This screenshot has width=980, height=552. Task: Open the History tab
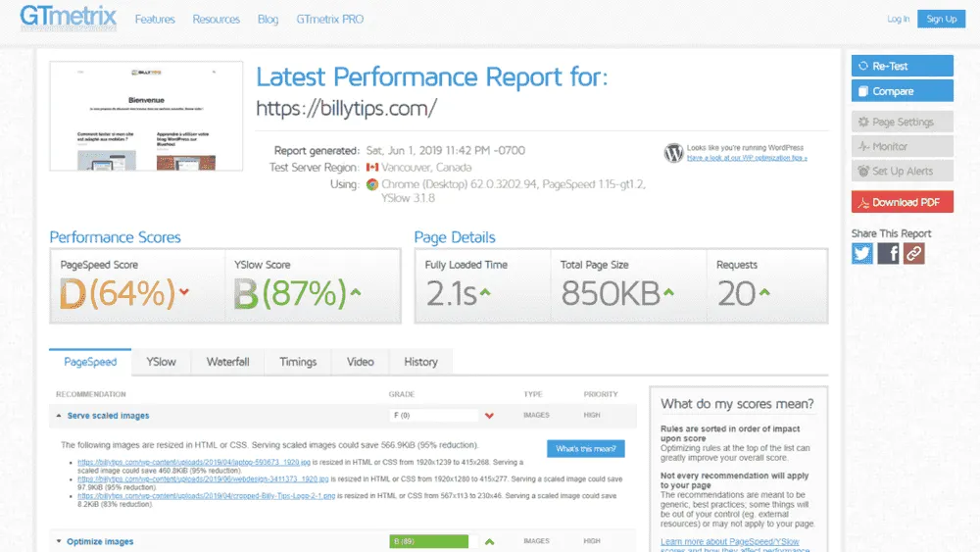click(x=420, y=362)
